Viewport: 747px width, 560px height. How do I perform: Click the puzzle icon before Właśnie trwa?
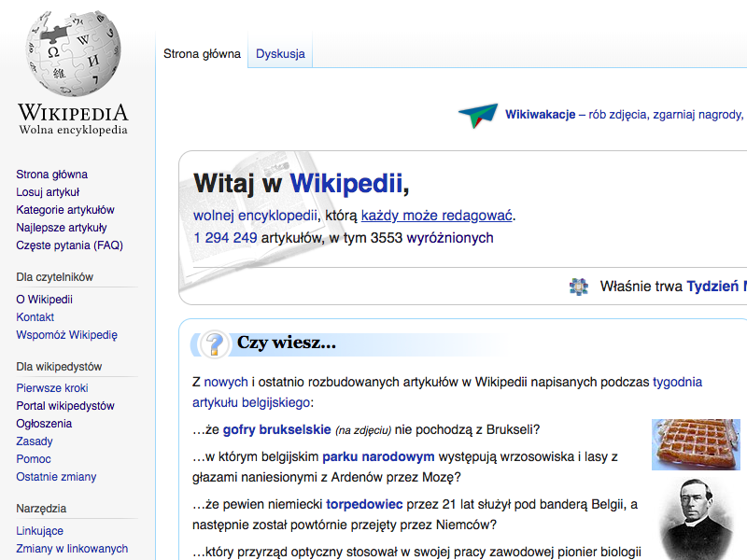tap(579, 287)
